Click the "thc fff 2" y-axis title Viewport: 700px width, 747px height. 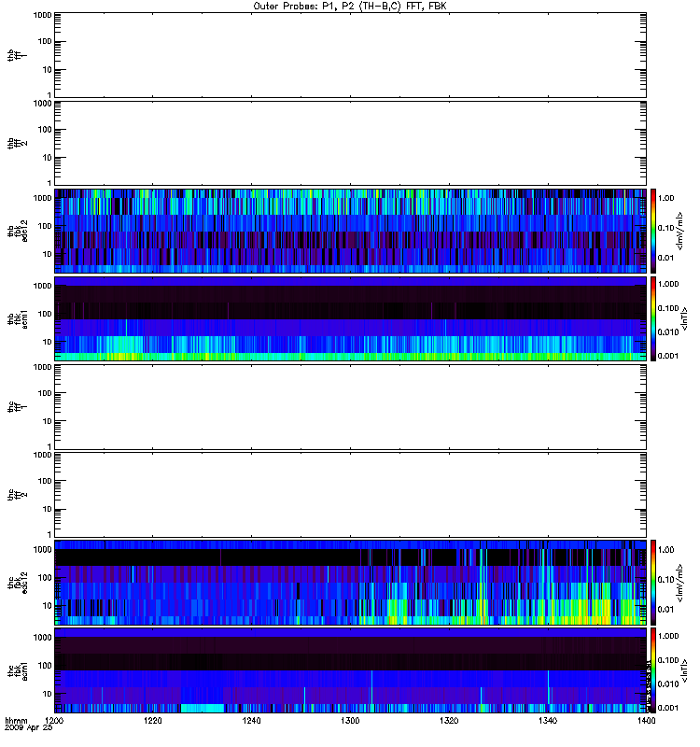[x=18, y=495]
